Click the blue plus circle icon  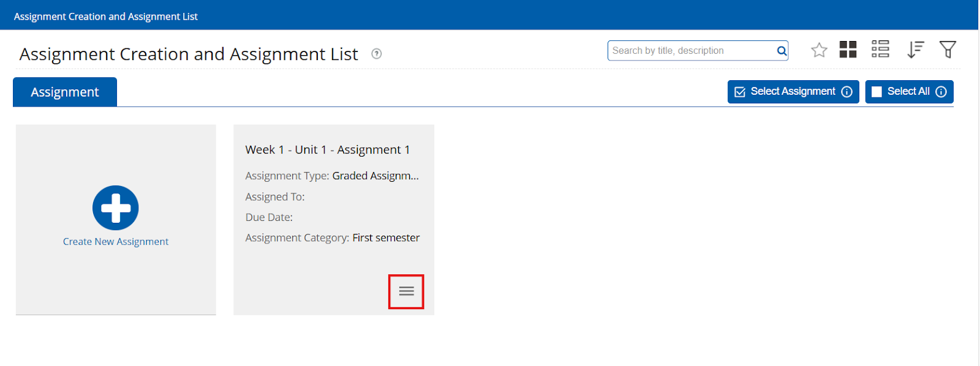click(x=116, y=208)
